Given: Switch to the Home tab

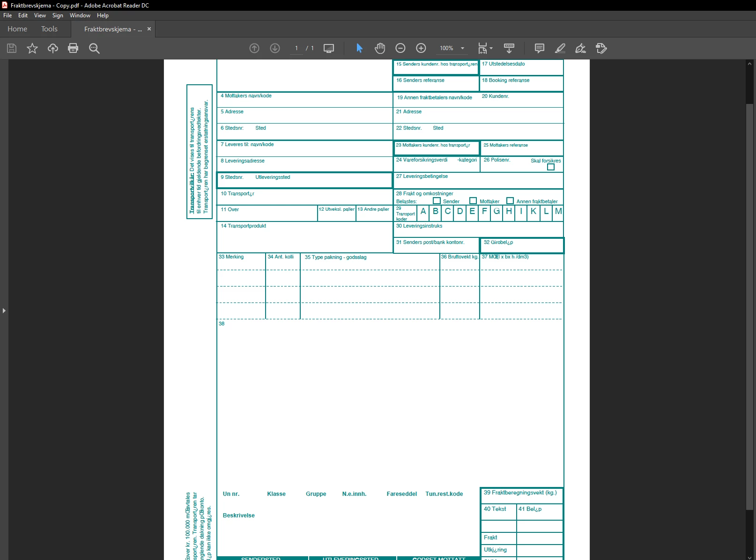Looking at the screenshot, I should (x=17, y=29).
